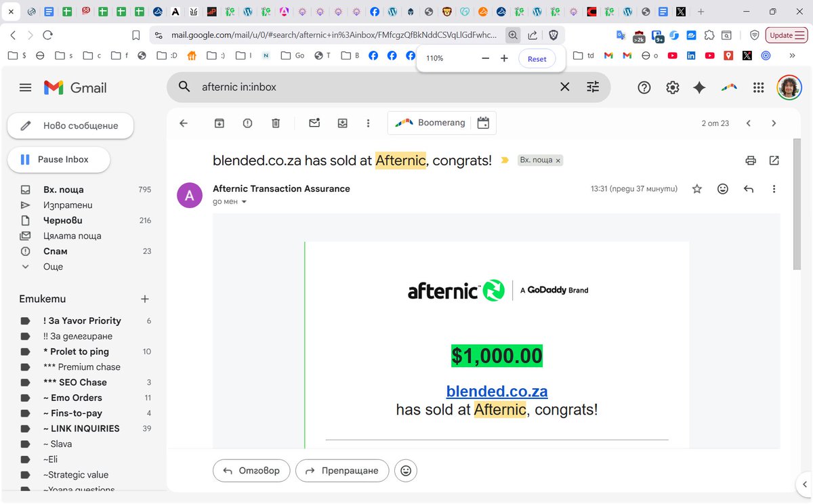Open search filter options

tap(593, 87)
